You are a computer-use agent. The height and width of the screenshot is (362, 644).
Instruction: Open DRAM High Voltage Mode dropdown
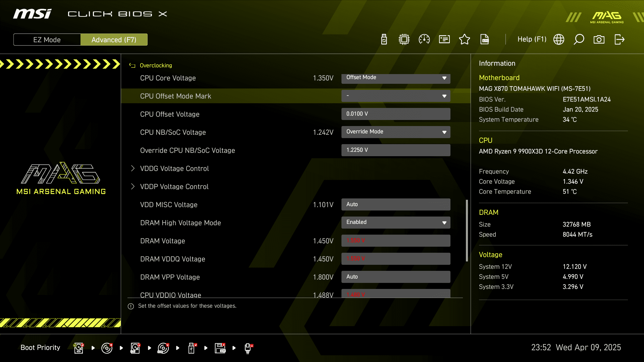click(396, 223)
